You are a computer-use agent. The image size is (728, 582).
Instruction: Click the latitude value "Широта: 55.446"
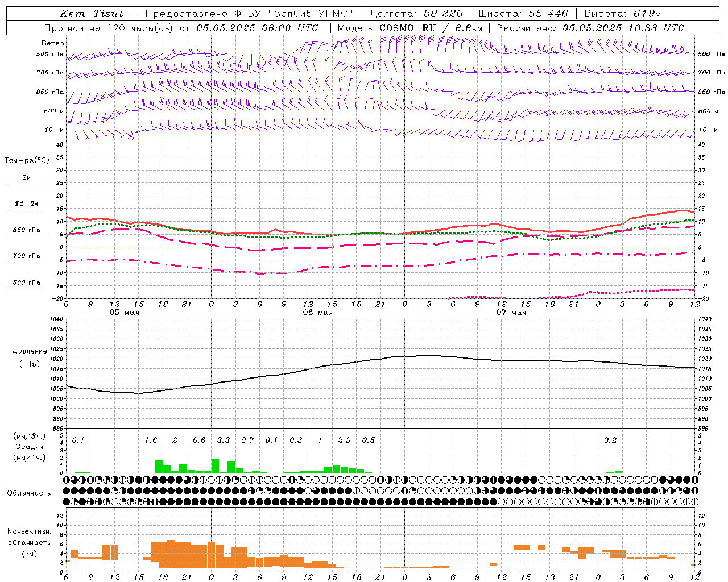[x=523, y=14]
